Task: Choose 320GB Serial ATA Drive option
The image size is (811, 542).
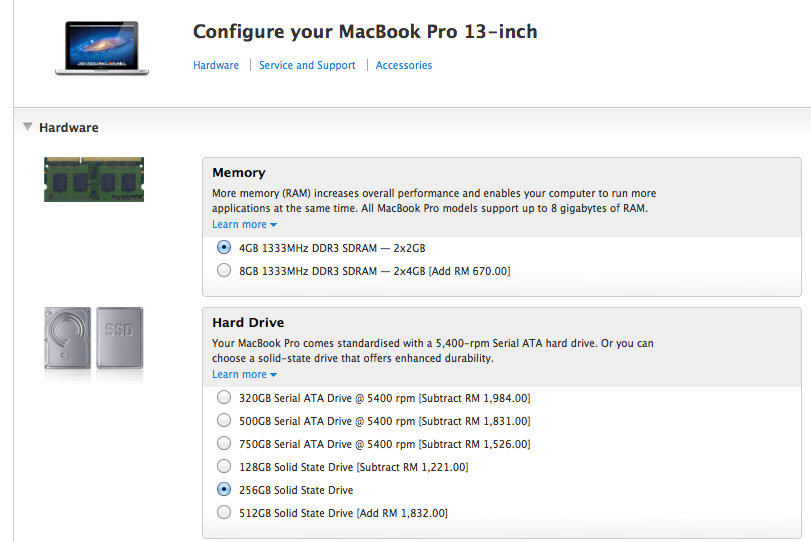Action: [223, 397]
